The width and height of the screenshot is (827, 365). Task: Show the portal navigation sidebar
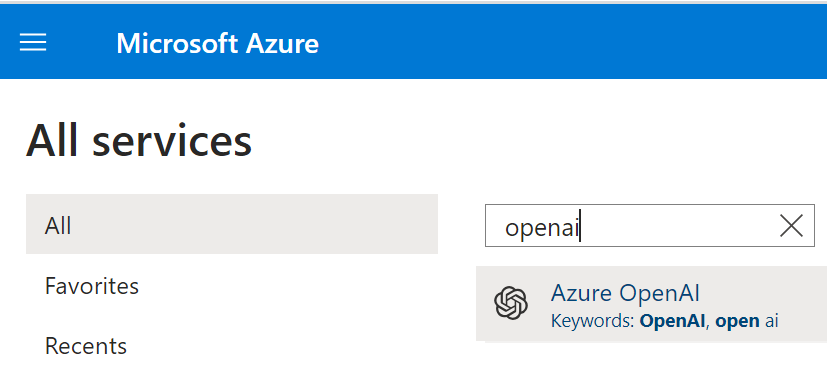click(33, 42)
